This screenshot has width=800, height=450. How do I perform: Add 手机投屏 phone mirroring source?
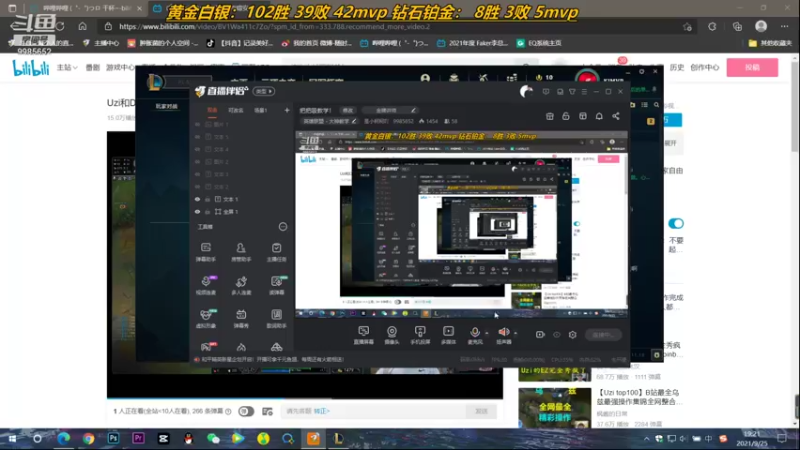(420, 335)
